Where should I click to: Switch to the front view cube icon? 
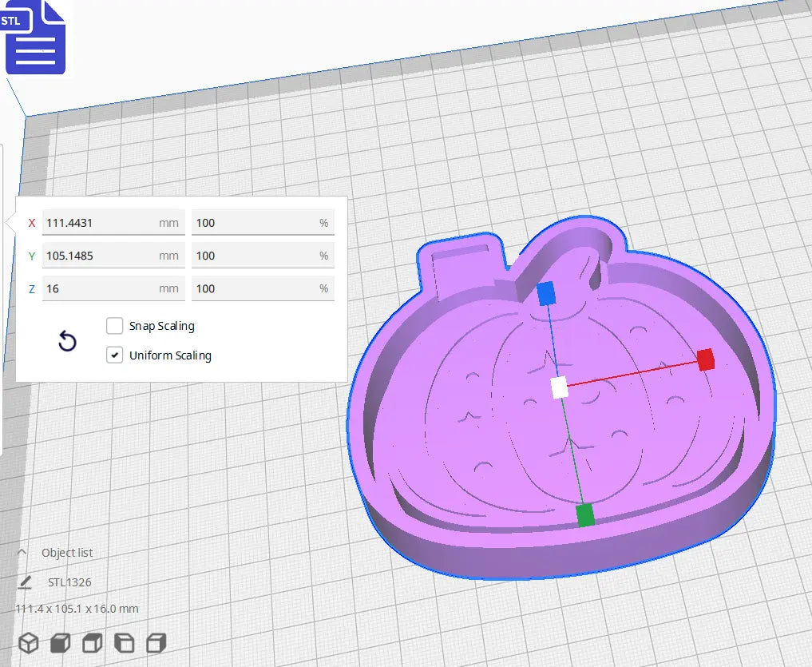[60, 642]
